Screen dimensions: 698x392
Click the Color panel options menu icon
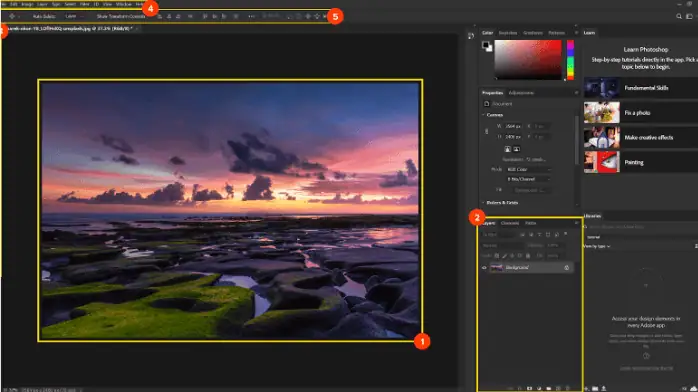click(x=576, y=32)
